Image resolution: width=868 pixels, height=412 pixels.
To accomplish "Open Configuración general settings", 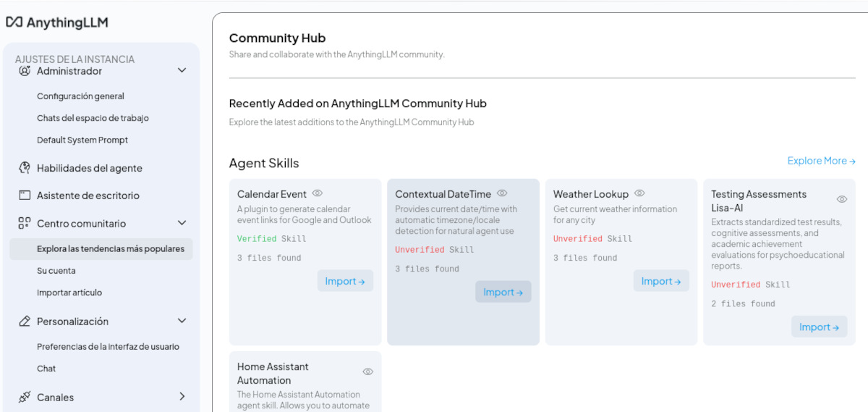I will click(x=80, y=96).
